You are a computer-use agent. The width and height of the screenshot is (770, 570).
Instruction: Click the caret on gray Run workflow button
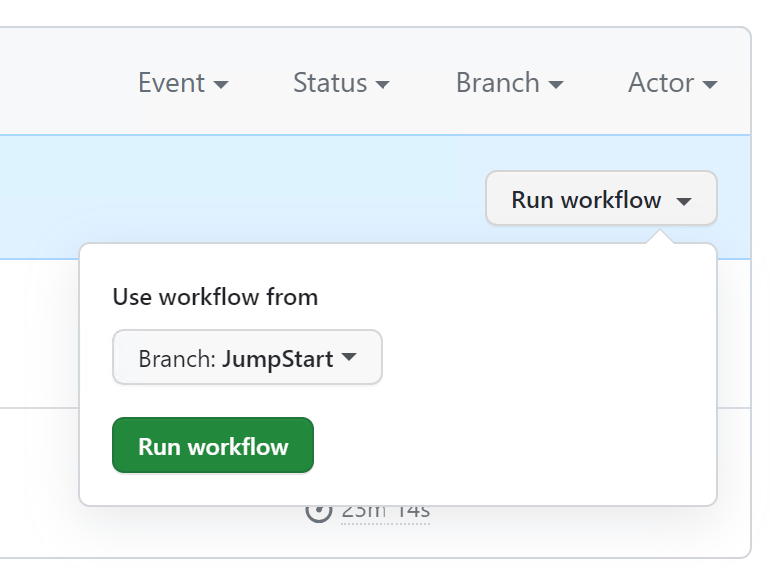click(684, 201)
